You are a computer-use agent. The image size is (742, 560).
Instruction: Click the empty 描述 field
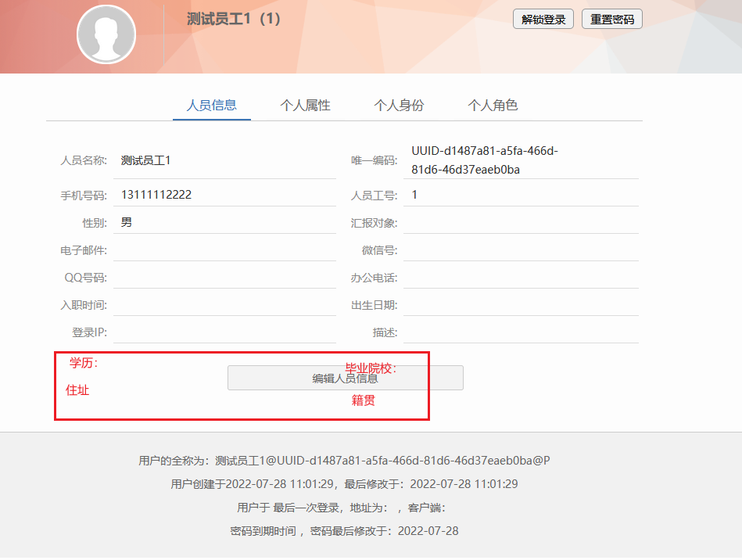point(521,332)
